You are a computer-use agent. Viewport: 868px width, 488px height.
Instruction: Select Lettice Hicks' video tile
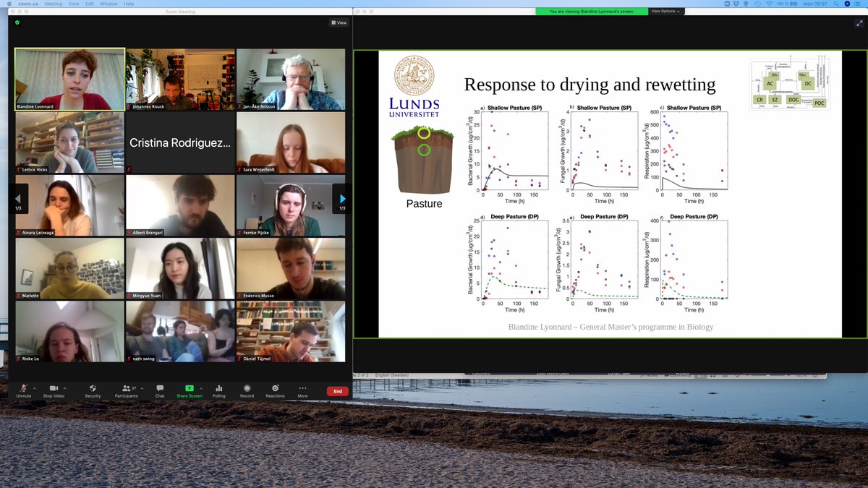(70, 142)
